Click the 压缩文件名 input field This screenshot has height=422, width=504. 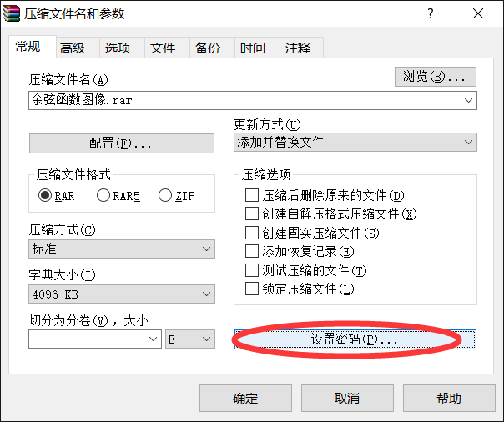[x=246, y=101]
